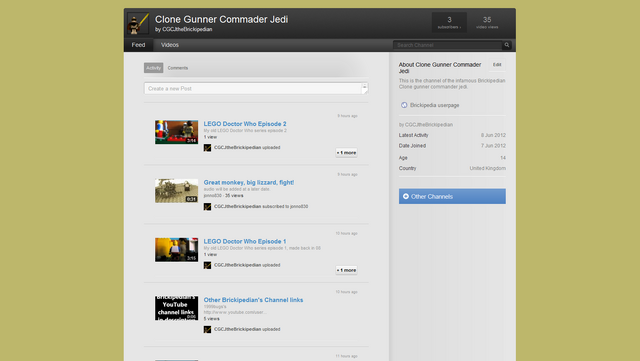Click uploader avatar under Other Brickipedian's Channel links
Image resolution: width=640 pixels, height=361 pixels.
coord(207,329)
